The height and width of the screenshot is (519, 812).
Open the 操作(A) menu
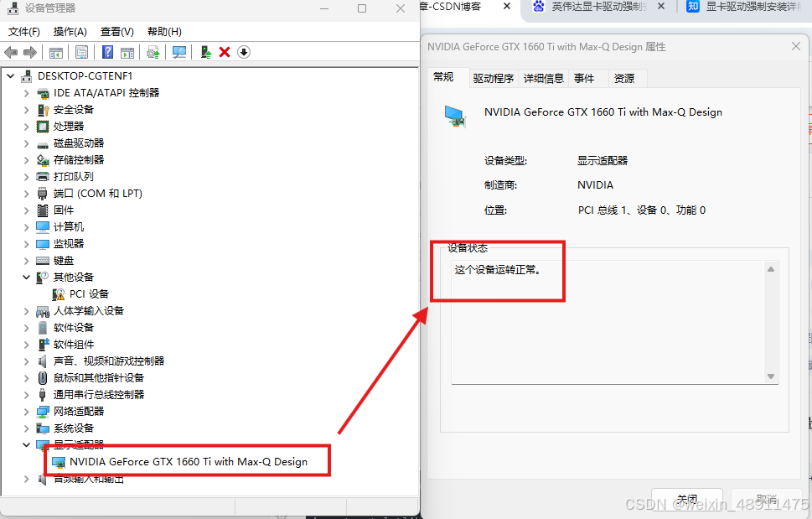click(70, 32)
